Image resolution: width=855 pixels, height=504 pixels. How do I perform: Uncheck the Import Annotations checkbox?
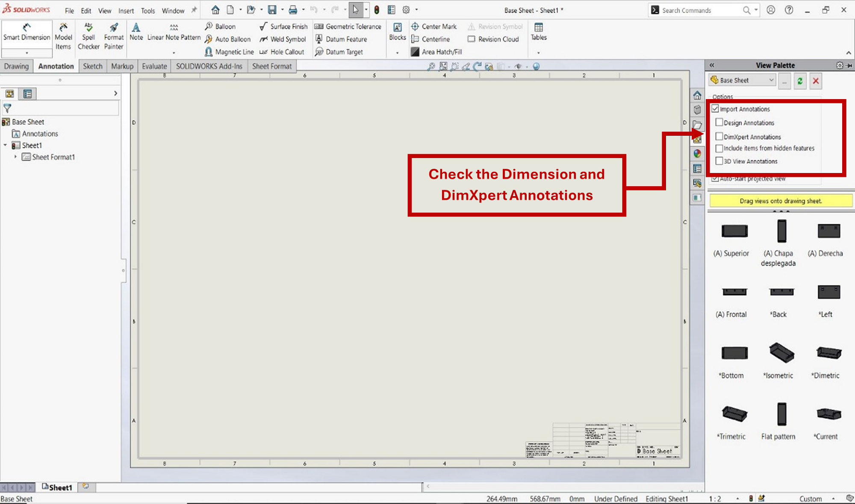[715, 109]
